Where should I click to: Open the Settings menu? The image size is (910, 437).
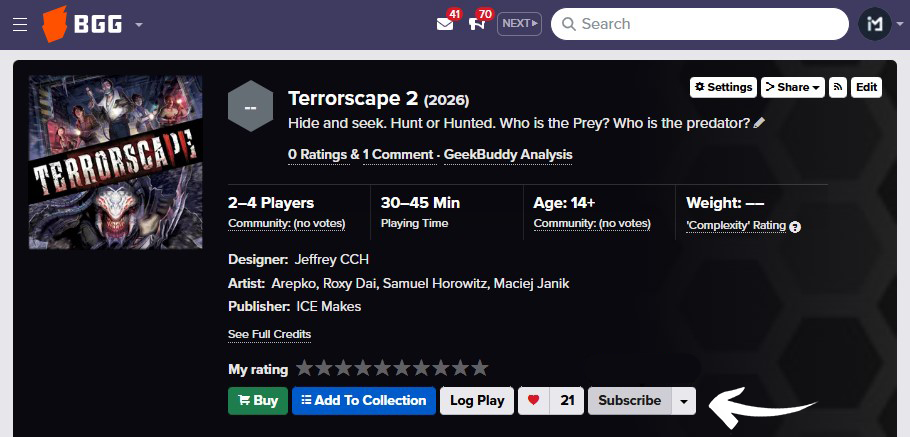click(x=722, y=87)
